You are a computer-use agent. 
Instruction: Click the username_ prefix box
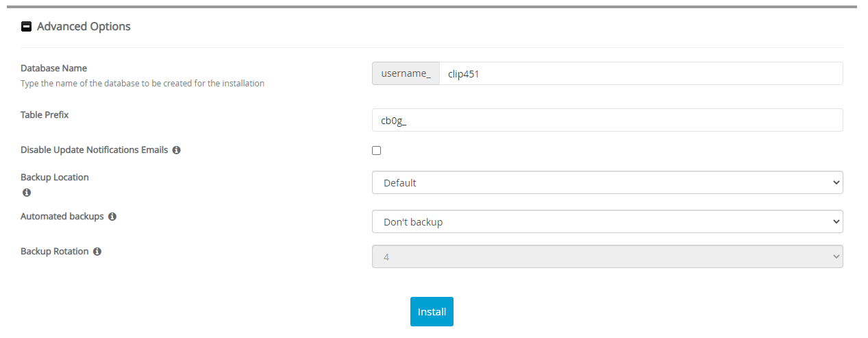pyautogui.click(x=406, y=74)
